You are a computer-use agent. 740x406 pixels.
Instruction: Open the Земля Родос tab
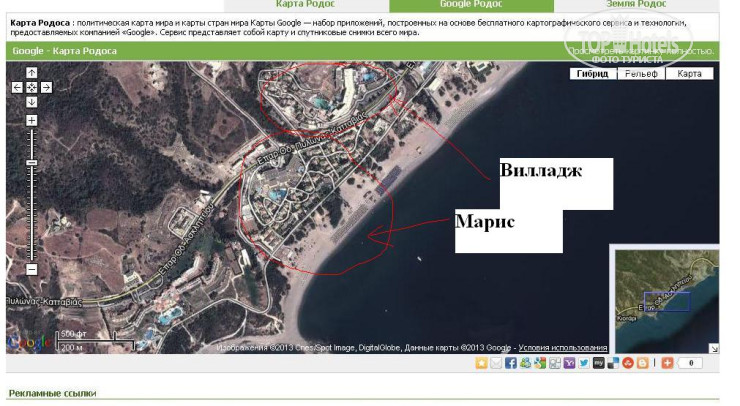pos(636,5)
